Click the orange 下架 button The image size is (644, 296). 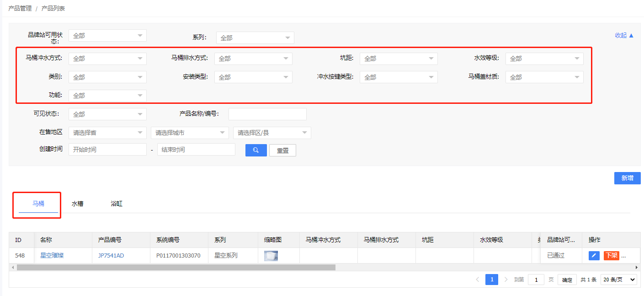click(611, 255)
